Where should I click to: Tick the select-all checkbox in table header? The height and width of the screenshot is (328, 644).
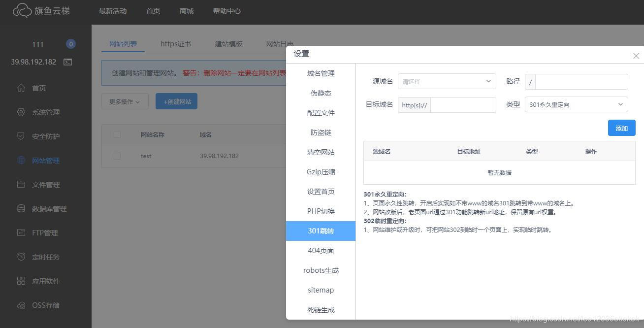[x=117, y=134]
